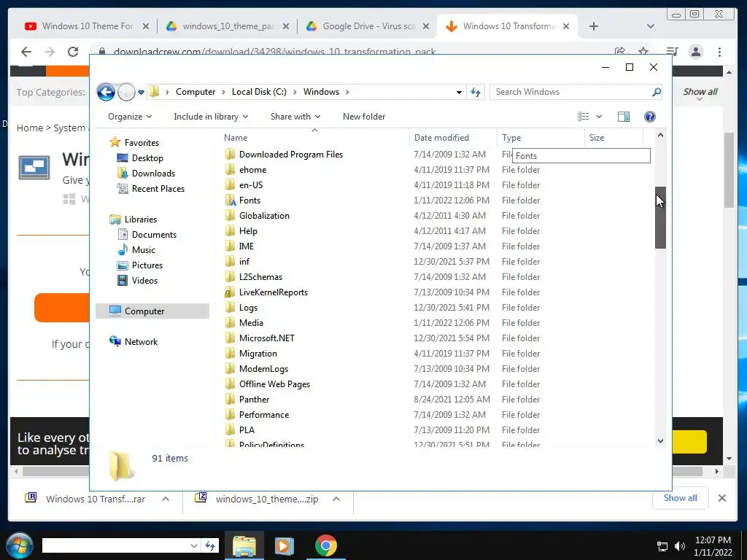This screenshot has height=560, width=747.
Task: Select the Downloaded Program Files folder
Action: tap(291, 155)
